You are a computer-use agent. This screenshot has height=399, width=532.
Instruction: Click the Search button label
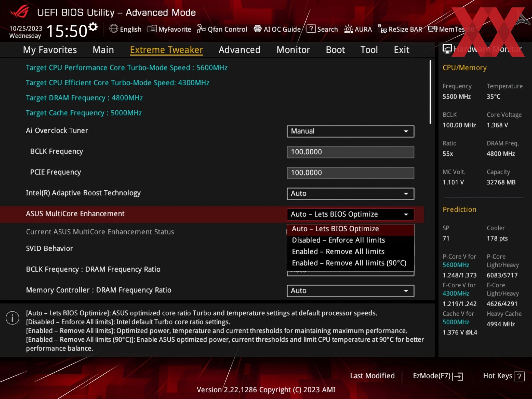click(x=327, y=29)
